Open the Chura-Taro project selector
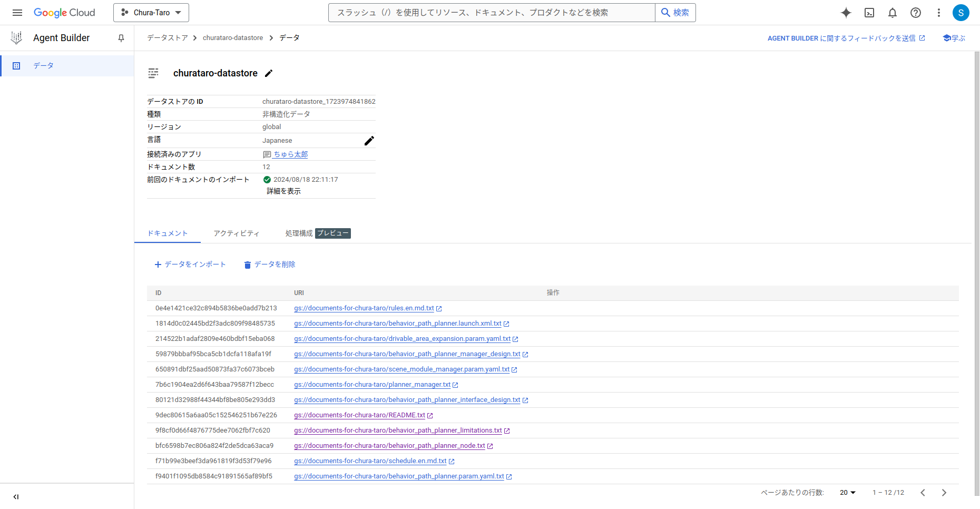The height and width of the screenshot is (509, 980). [x=151, y=13]
